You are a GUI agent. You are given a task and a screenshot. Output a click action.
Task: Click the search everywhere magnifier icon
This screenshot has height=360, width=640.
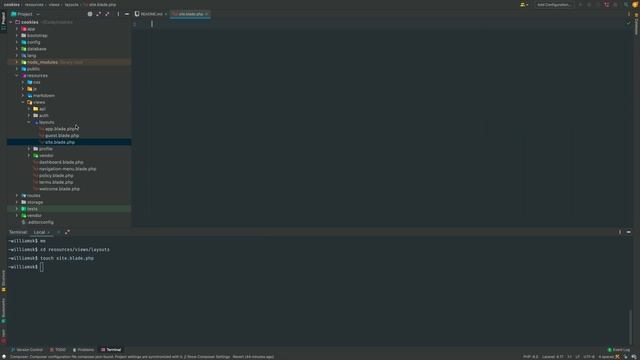(x=626, y=4)
